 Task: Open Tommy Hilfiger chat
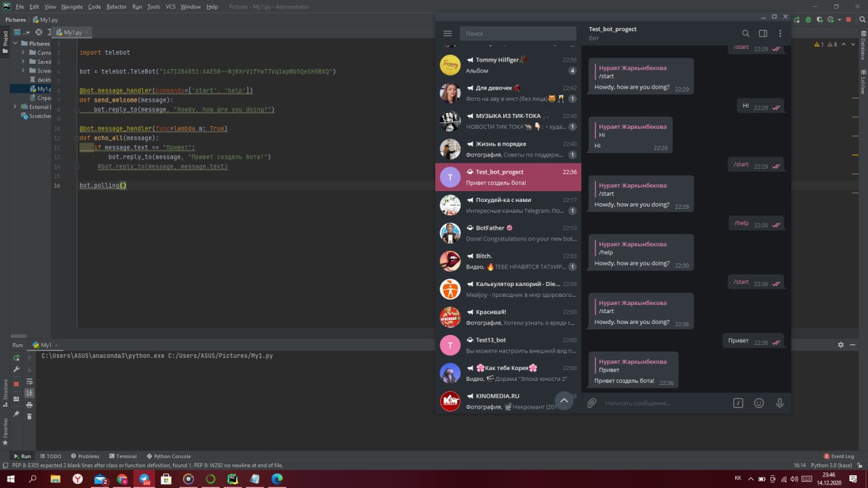click(508, 65)
